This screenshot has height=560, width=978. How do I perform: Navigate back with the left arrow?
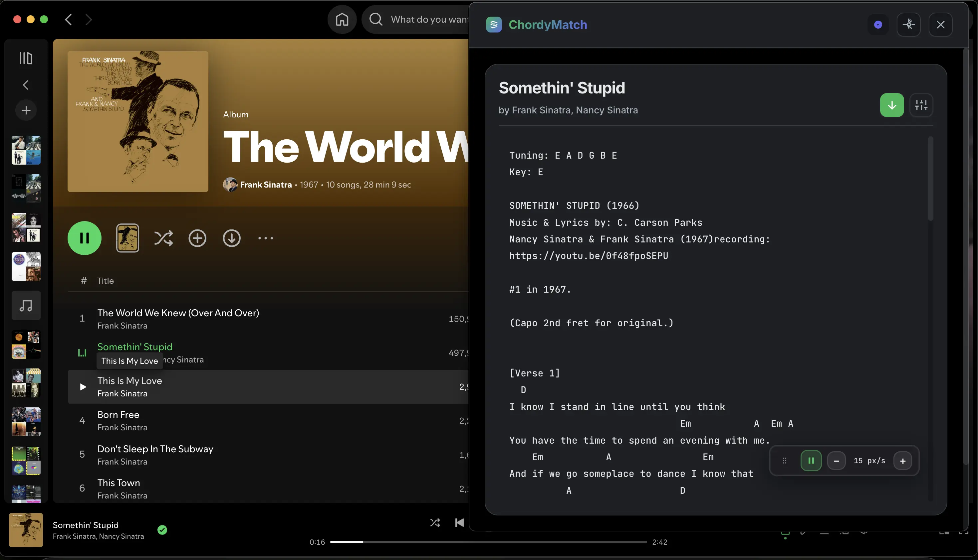(x=69, y=19)
